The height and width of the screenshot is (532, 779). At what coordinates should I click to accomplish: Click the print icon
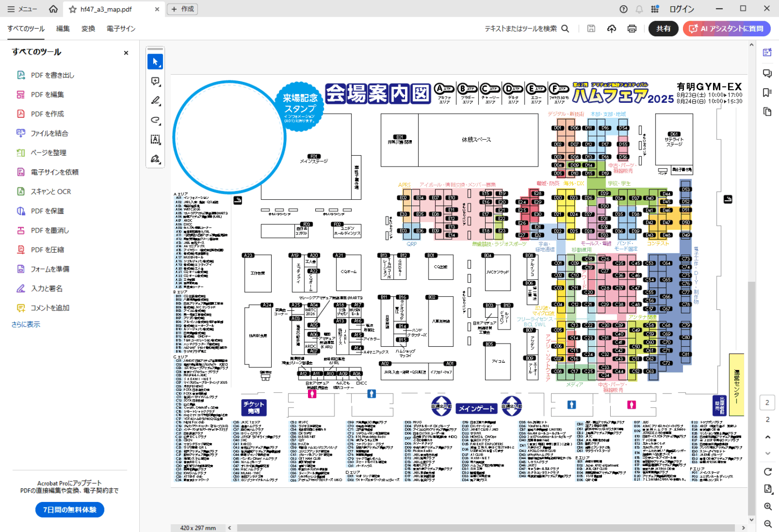pos(632,29)
